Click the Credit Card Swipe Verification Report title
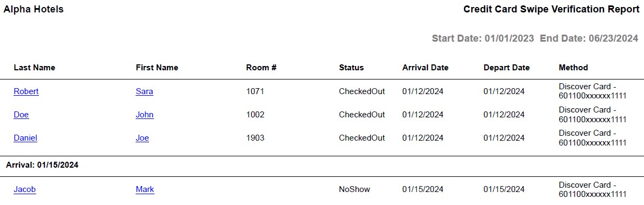 [551, 9]
